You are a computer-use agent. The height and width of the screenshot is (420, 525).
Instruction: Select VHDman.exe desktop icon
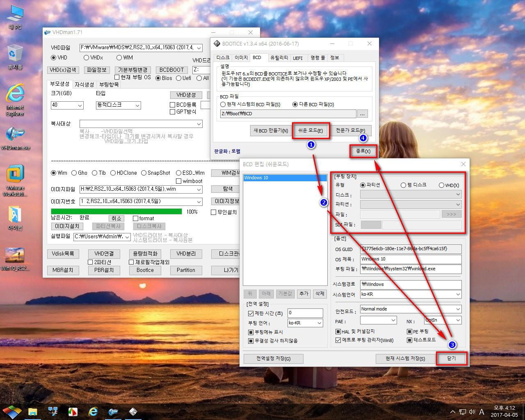[x=15, y=138]
